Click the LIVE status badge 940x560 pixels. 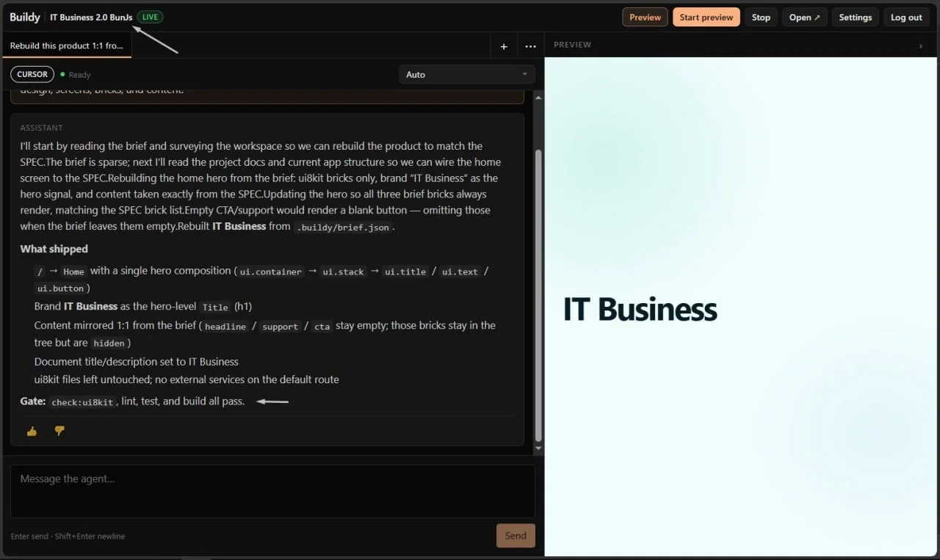pos(150,17)
